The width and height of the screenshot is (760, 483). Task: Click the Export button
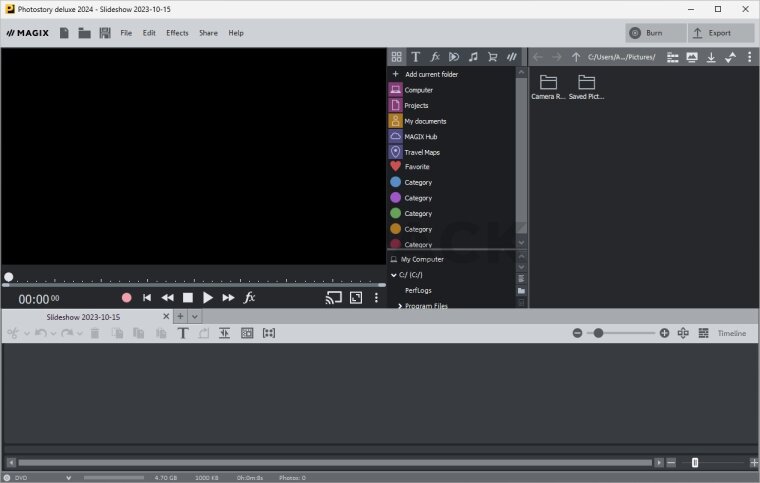coord(720,33)
